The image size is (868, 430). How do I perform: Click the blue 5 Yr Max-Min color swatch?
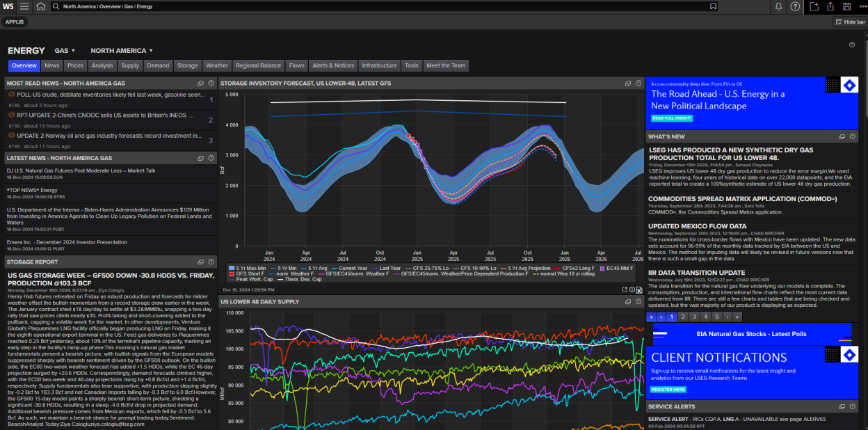click(x=230, y=266)
